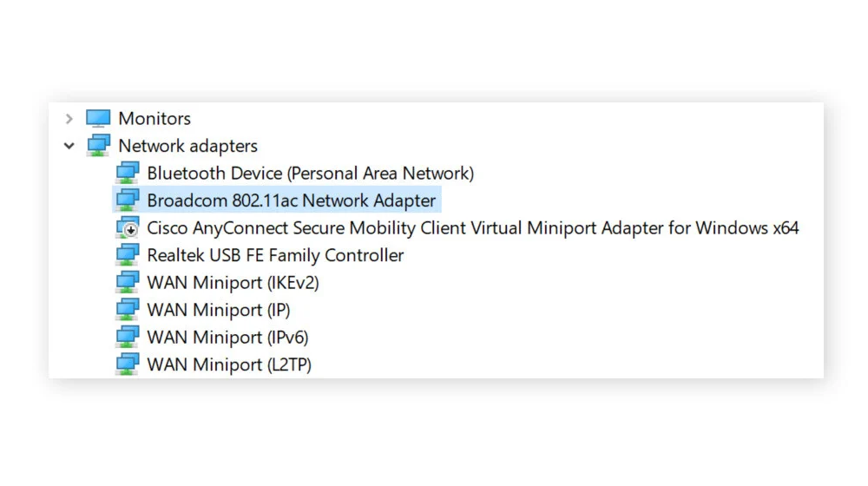Select the Network adapters label
Viewport: 868px width, 486px height.
[188, 146]
